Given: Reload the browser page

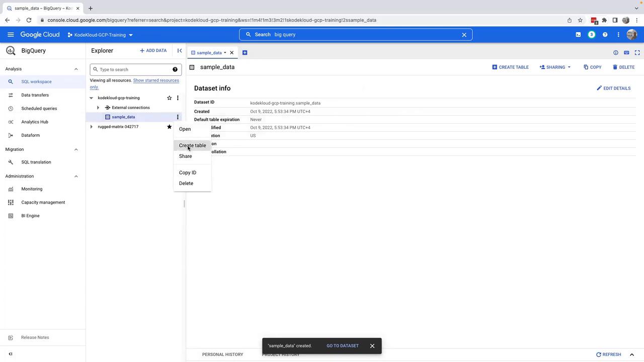Looking at the screenshot, I should click(x=29, y=20).
